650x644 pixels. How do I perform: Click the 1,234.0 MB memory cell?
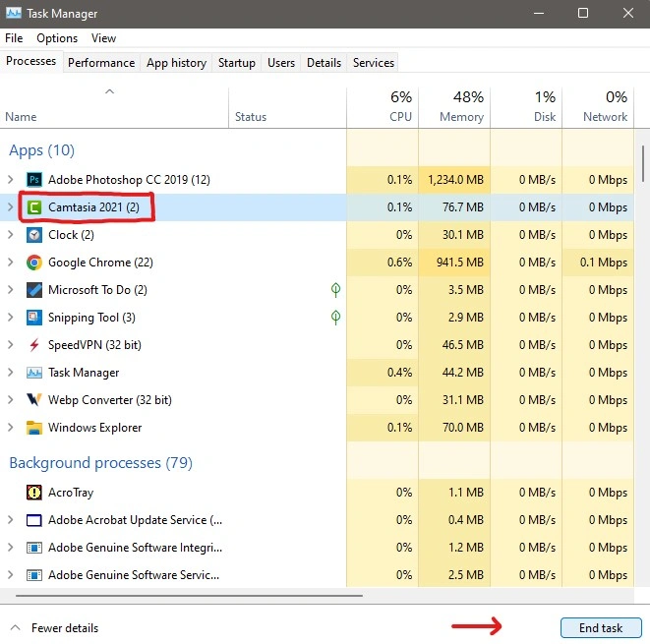click(454, 180)
